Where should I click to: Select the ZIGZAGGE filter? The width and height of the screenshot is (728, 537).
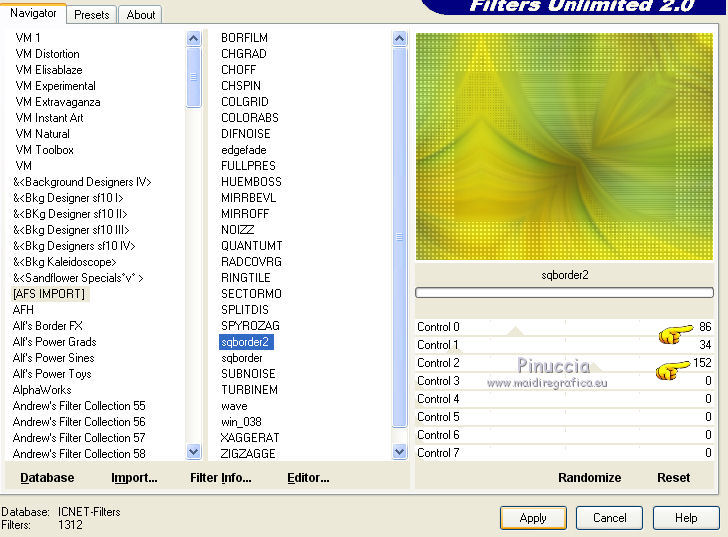[x=248, y=454]
